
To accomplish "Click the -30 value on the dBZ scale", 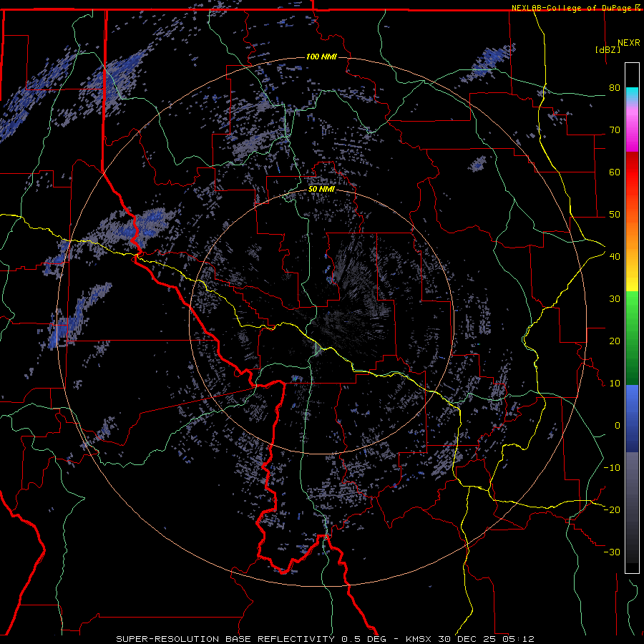I will (612, 552).
